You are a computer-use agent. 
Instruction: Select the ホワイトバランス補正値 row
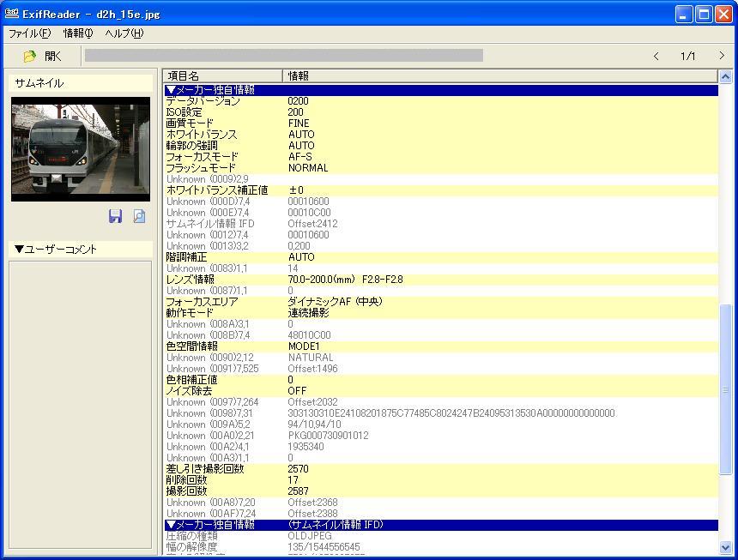tap(441, 190)
